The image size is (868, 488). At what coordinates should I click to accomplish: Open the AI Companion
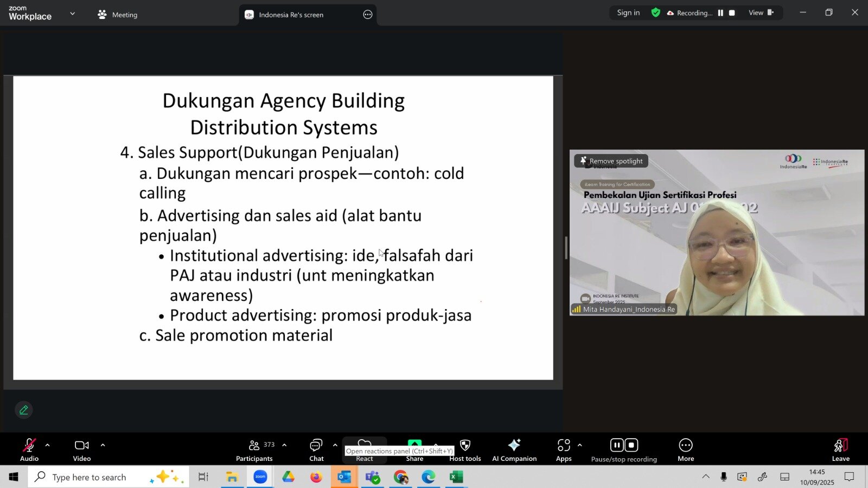click(x=514, y=450)
